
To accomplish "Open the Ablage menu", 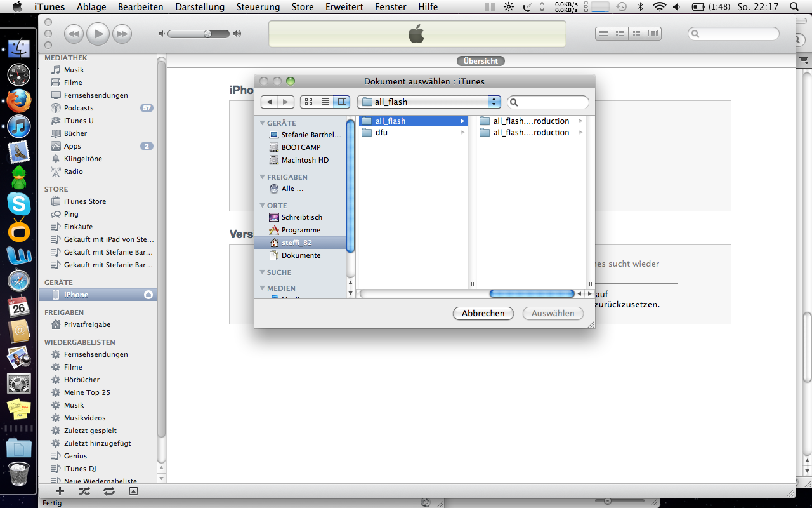I will (91, 7).
